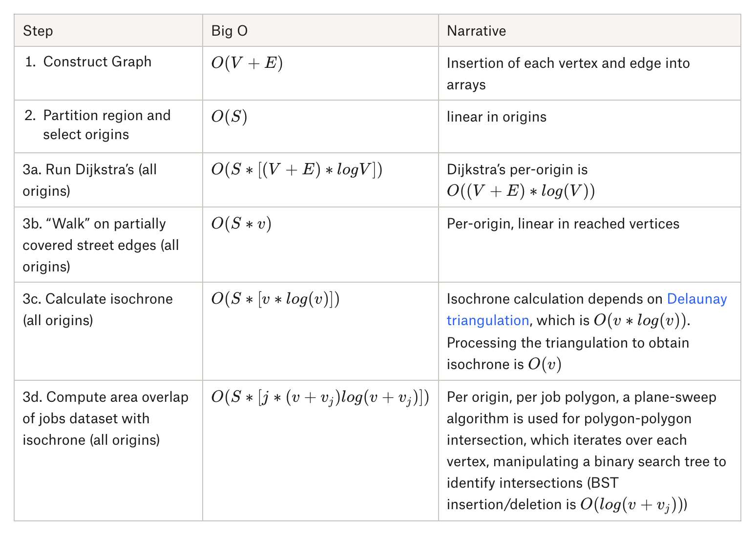Click "Per-origin, linear in reached vertices" text
Screen dimensions: 756x537
tap(563, 224)
